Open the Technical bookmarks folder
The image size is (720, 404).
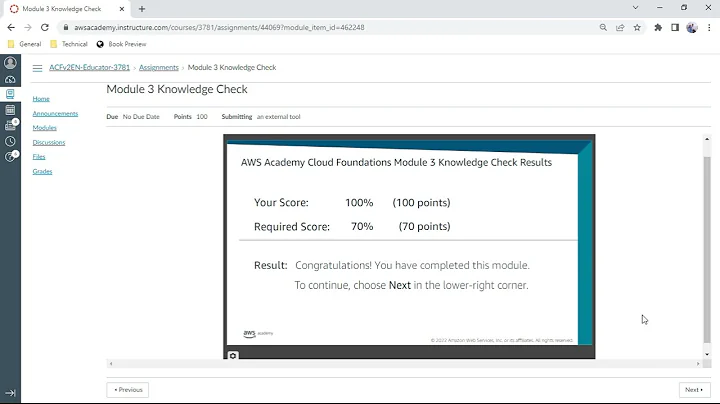pos(69,44)
